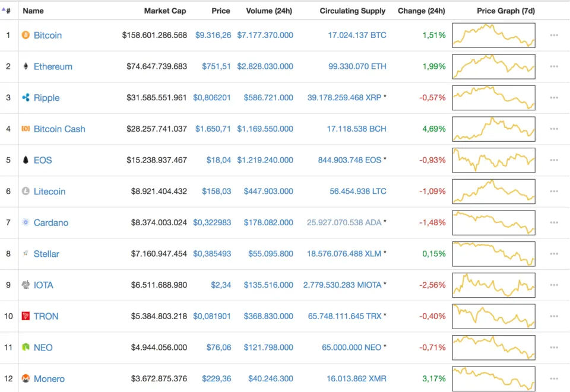570x392 pixels.
Task: Sort by the Volume (24h) column header
Action: (269, 11)
